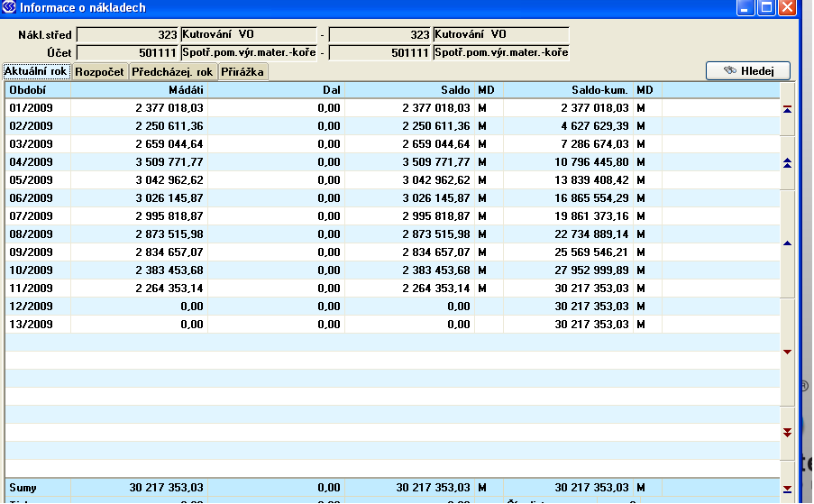Click the Období column header

click(x=38, y=90)
